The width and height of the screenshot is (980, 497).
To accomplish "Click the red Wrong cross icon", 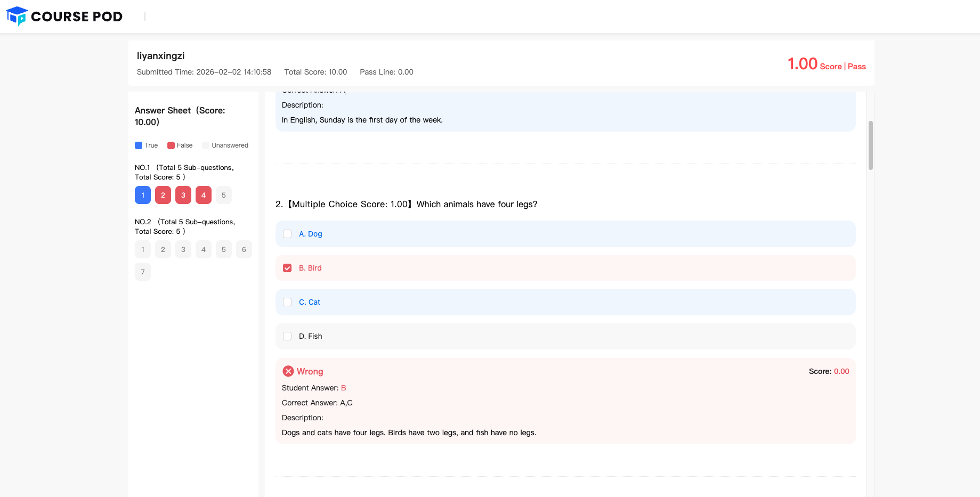I will 288,371.
